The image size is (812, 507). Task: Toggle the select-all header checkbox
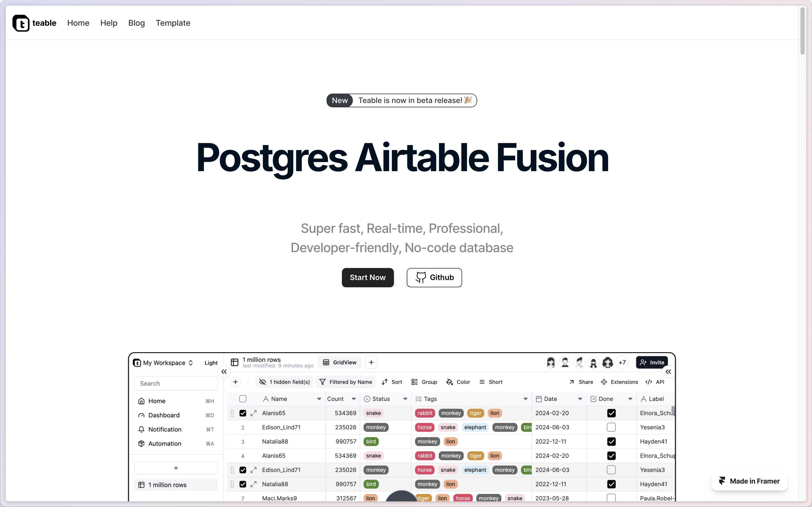pyautogui.click(x=243, y=399)
